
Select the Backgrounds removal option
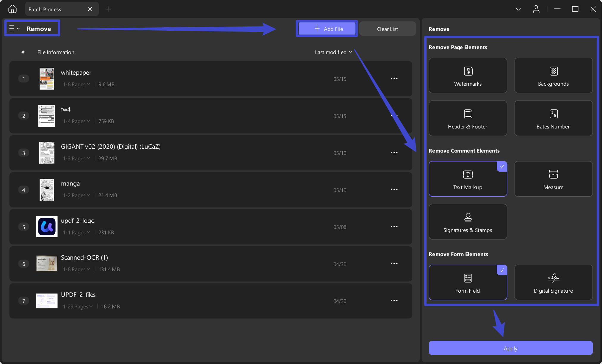tap(554, 76)
